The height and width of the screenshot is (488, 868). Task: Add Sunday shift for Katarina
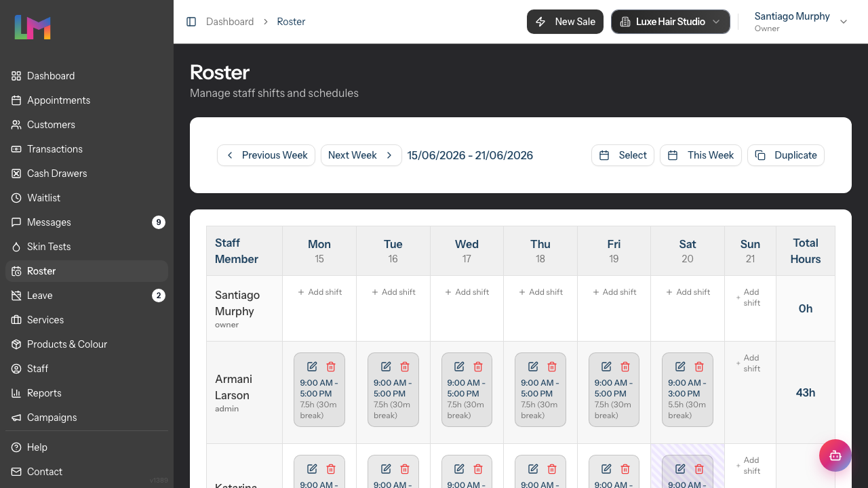(750, 466)
